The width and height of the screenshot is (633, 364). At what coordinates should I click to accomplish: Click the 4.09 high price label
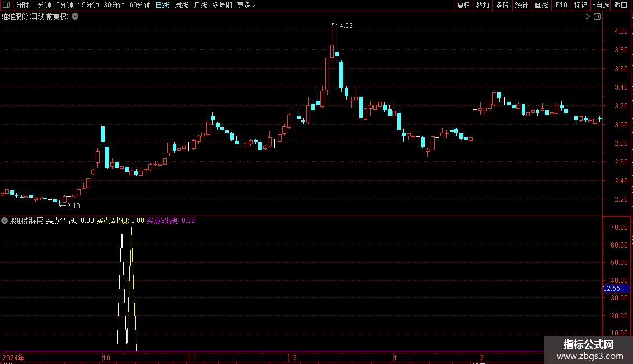[x=346, y=25]
